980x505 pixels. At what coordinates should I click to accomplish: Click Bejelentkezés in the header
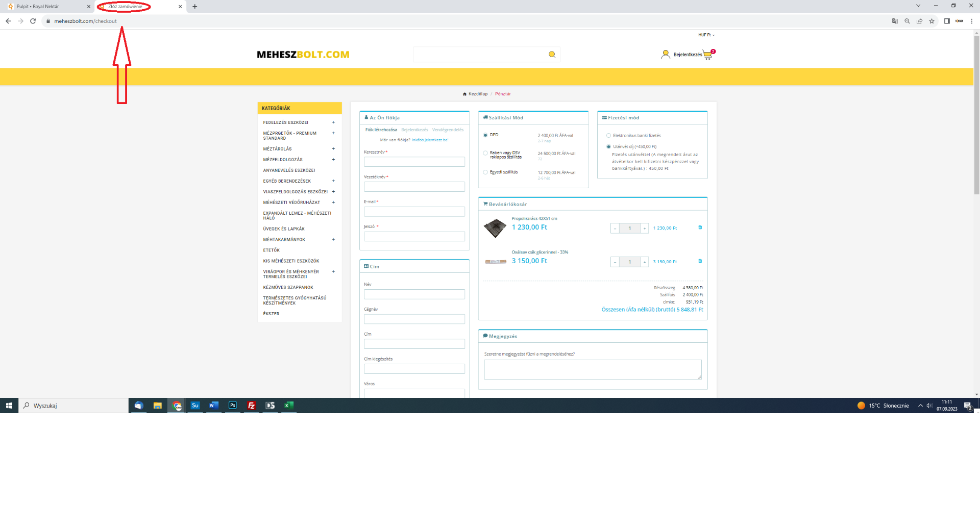coord(688,55)
